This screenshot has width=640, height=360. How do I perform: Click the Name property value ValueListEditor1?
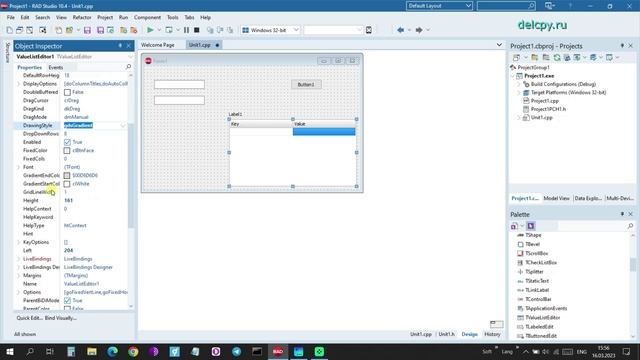pos(82,284)
